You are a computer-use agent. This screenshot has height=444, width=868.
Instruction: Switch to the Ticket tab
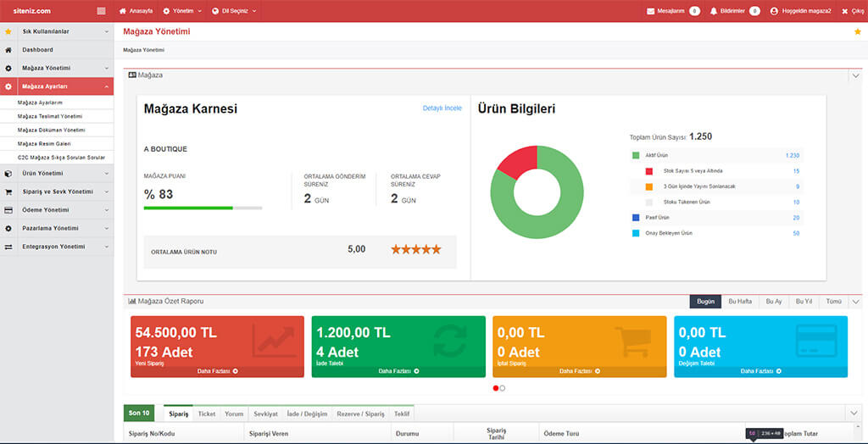(207, 413)
